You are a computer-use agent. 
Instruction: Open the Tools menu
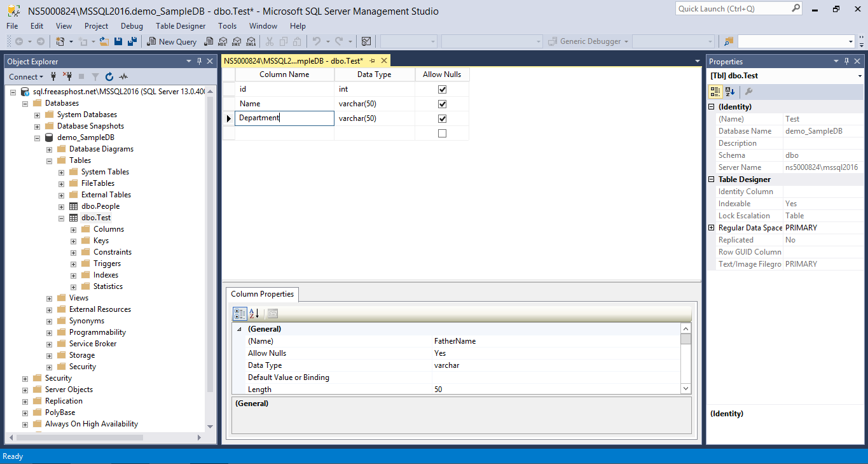227,26
